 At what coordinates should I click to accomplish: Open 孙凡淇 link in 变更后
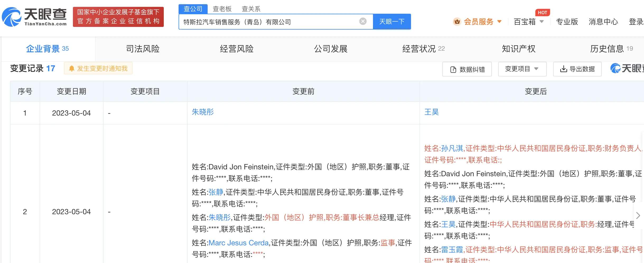(x=452, y=149)
